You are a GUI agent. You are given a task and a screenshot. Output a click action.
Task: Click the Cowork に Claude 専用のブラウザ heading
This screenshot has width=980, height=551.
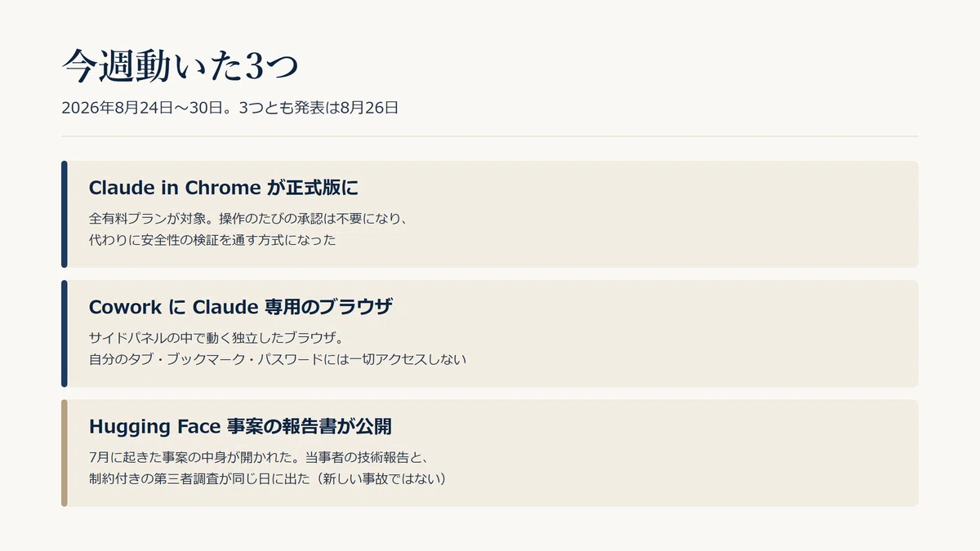pyautogui.click(x=241, y=307)
